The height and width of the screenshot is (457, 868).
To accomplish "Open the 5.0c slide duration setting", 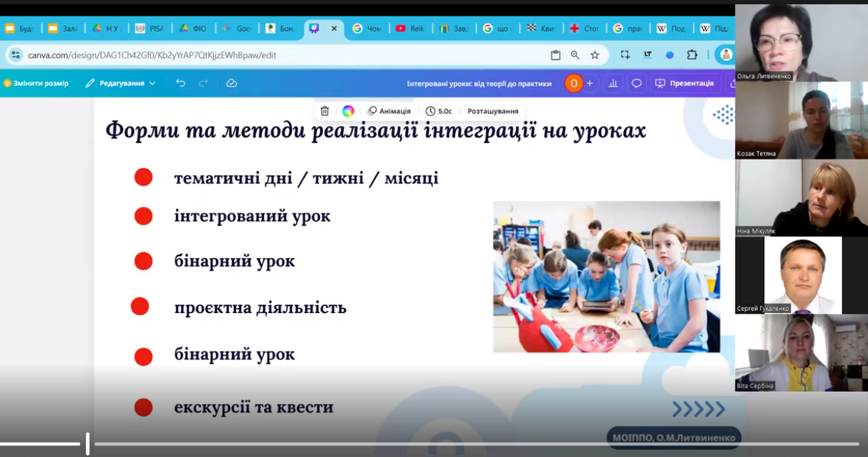I will 439,111.
